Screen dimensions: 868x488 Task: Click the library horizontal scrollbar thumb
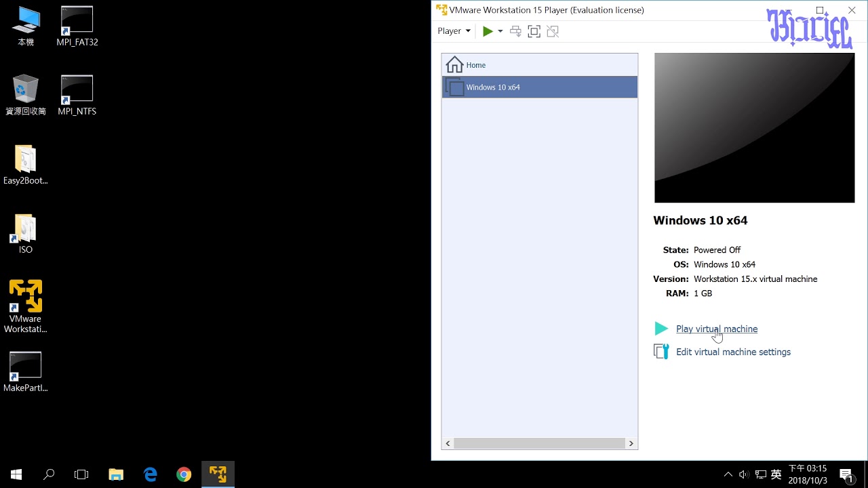pyautogui.click(x=540, y=444)
